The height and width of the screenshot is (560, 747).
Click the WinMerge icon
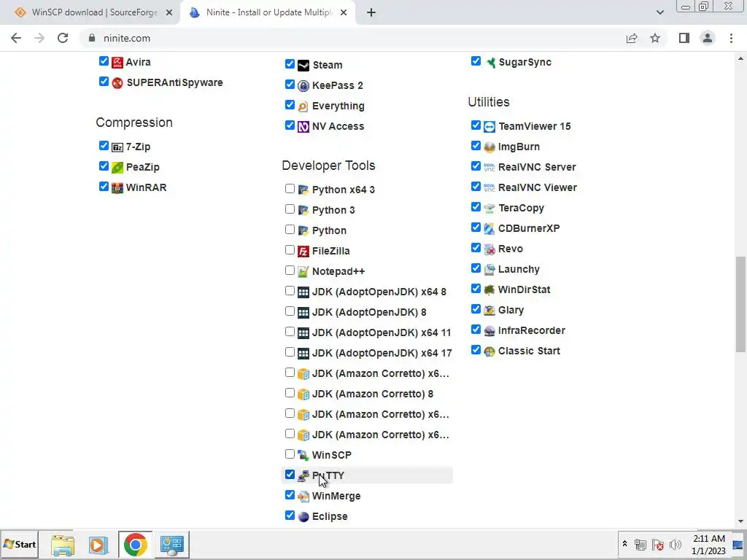303,496
